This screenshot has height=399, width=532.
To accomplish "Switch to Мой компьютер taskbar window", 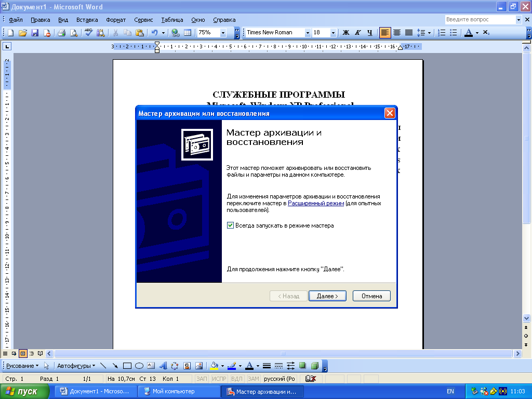I will point(179,391).
